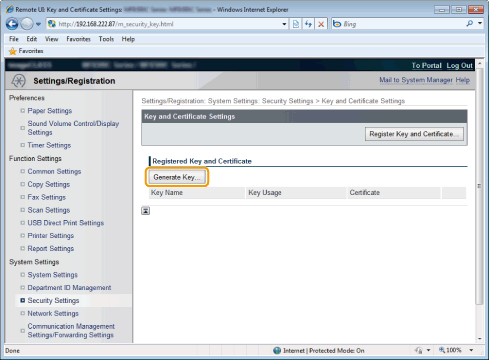489x360 pixels.
Task: Open the Help menu
Action: click(128, 39)
